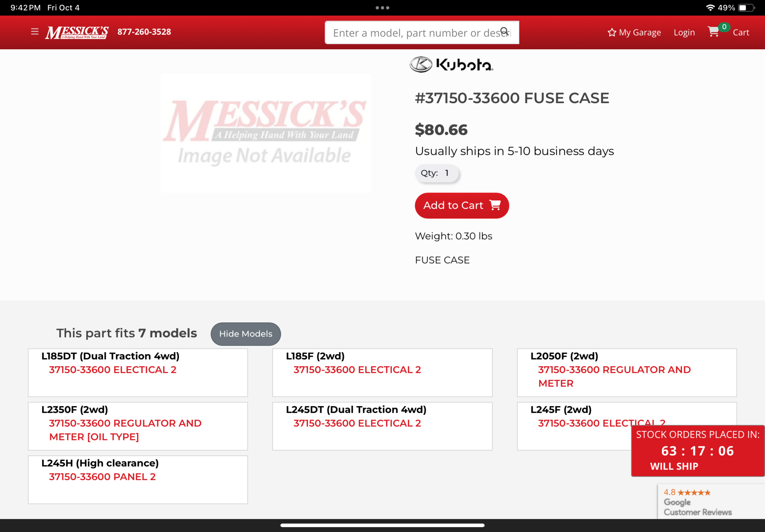Click the My Garage star icon
This screenshot has height=532, width=765.
611,33
